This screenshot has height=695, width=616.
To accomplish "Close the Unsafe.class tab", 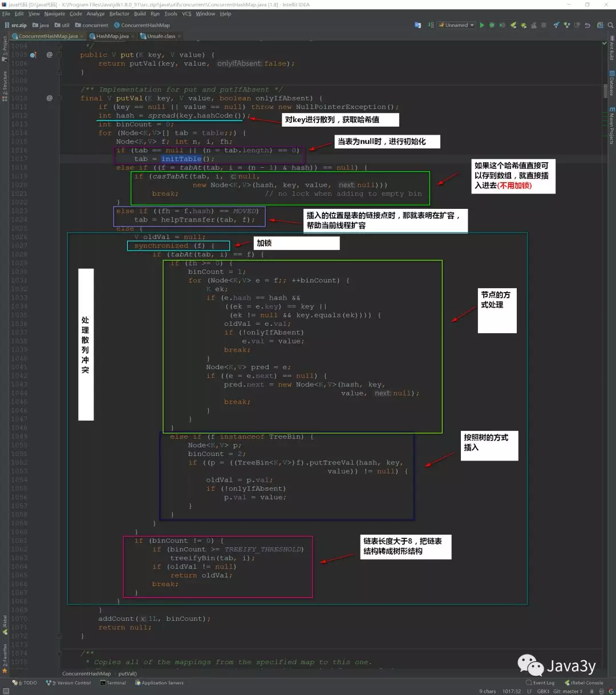I will [x=179, y=36].
